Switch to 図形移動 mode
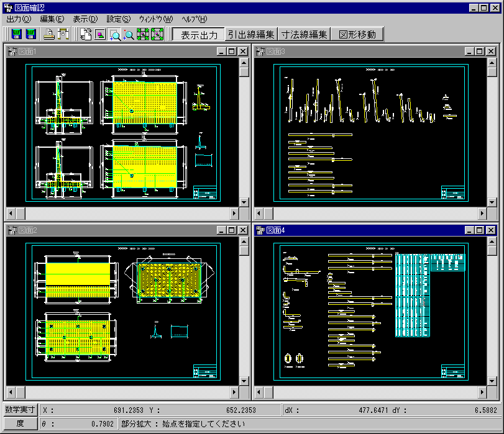 [x=357, y=34]
